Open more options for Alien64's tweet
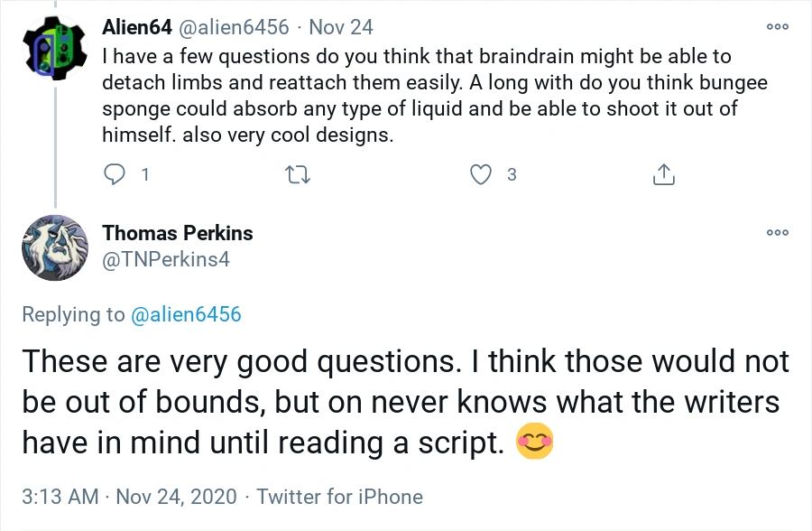The width and height of the screenshot is (812, 531). [x=777, y=27]
